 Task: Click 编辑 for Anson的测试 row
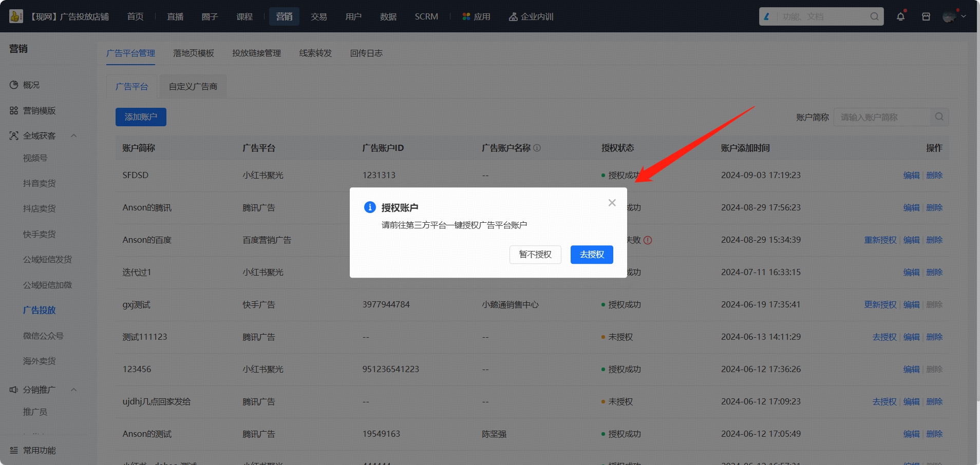(x=912, y=434)
